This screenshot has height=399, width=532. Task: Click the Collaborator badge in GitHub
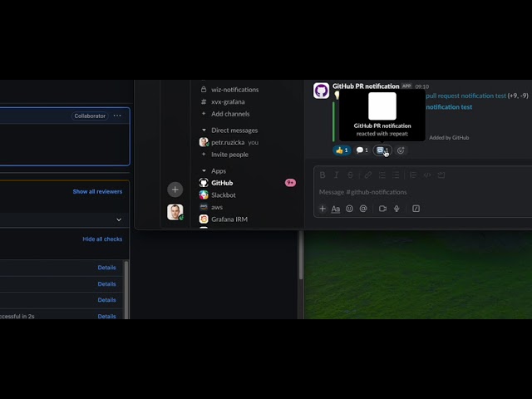tap(90, 116)
